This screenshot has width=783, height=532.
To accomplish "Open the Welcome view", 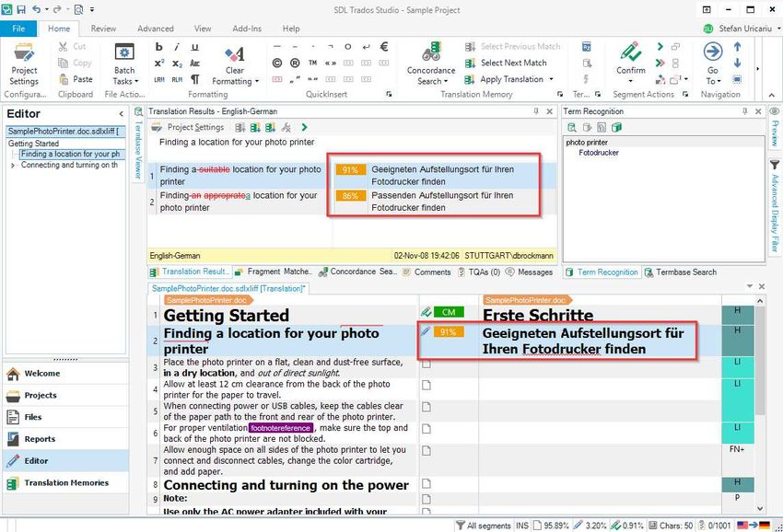I will point(65,374).
